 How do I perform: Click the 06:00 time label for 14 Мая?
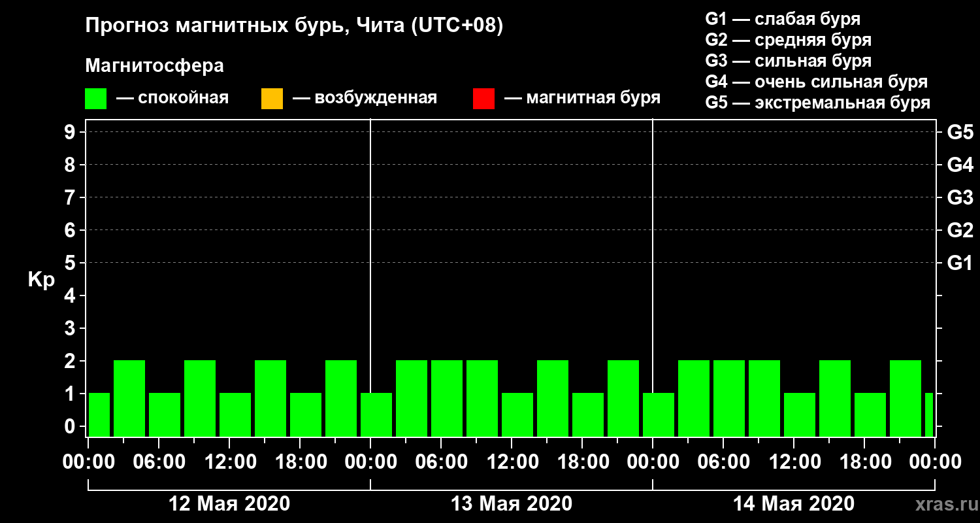pos(723,462)
